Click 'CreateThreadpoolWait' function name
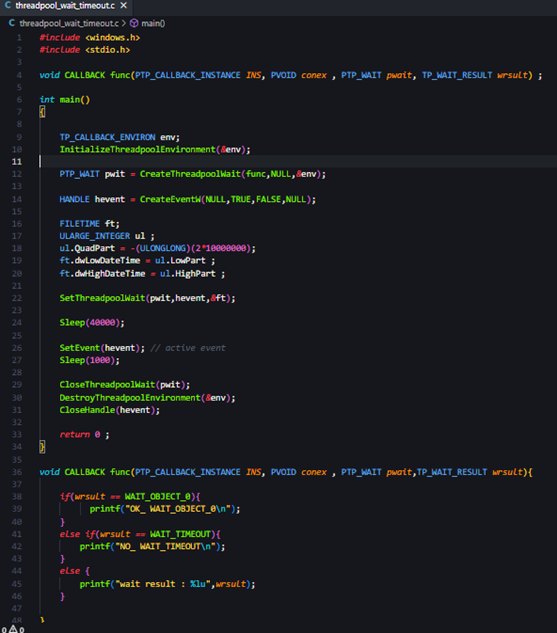 click(x=190, y=174)
